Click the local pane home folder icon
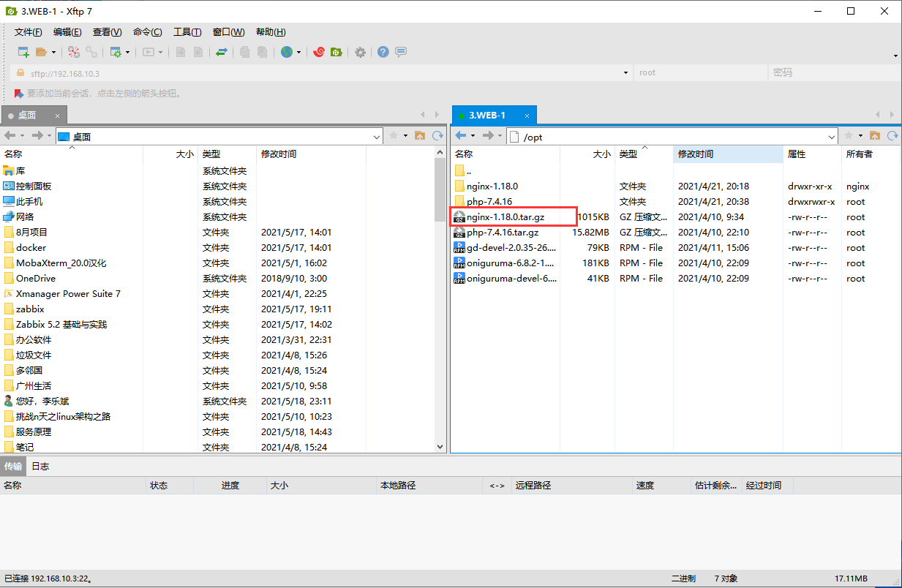The height and width of the screenshot is (588, 902). click(420, 136)
